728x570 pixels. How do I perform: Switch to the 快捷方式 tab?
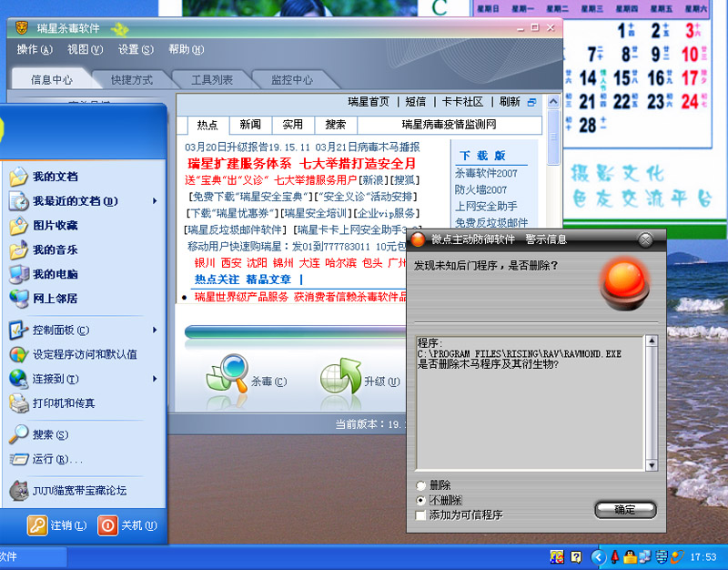[132, 80]
